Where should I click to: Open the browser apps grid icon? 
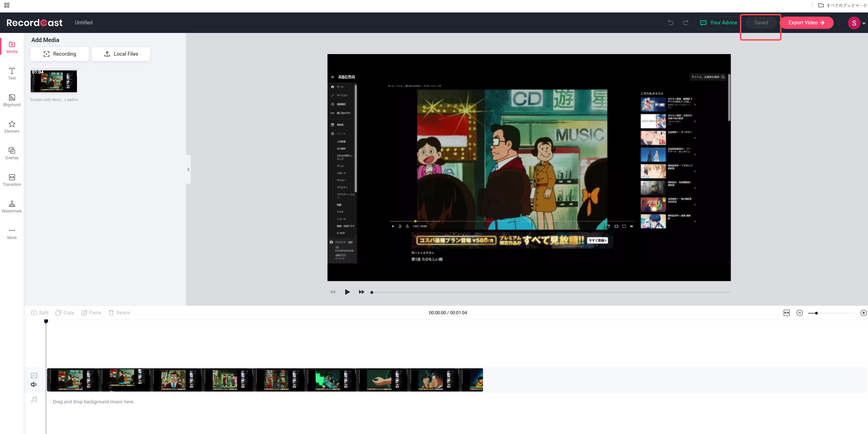click(x=7, y=5)
